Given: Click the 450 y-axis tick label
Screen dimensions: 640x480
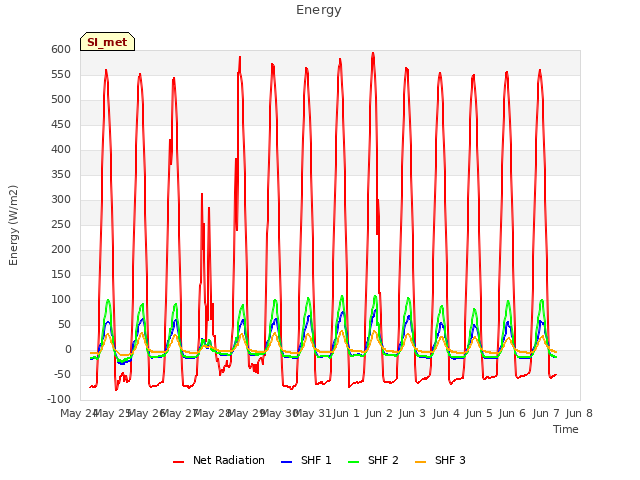Looking at the screenshot, I should point(61,124).
